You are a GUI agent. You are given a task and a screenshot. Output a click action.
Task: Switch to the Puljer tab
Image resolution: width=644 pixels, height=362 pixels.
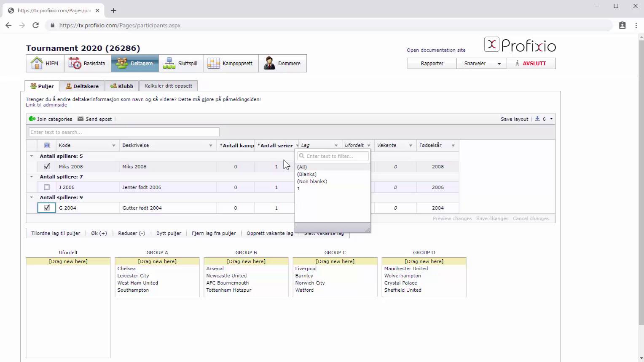click(x=42, y=86)
